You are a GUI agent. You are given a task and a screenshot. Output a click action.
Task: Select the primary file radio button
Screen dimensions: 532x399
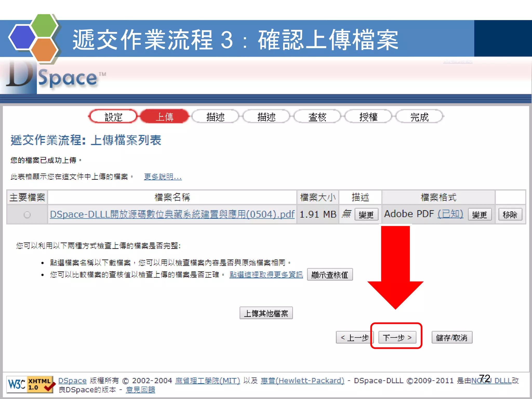(x=27, y=215)
